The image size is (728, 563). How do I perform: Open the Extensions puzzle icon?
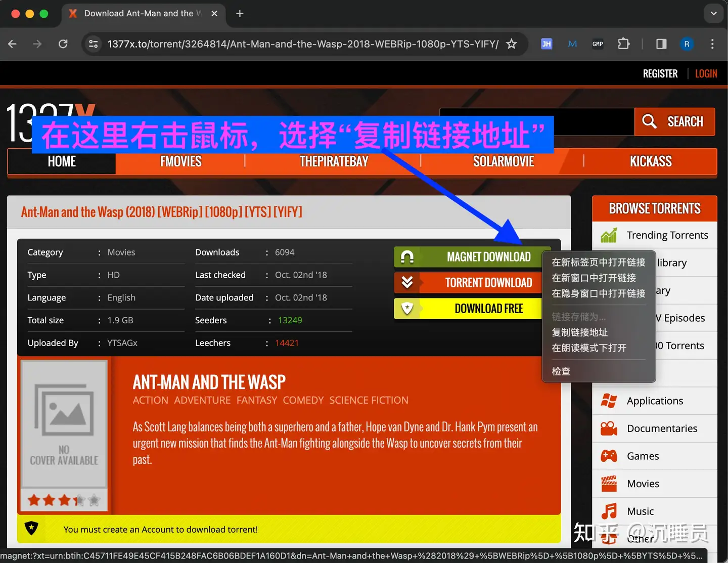tap(623, 44)
